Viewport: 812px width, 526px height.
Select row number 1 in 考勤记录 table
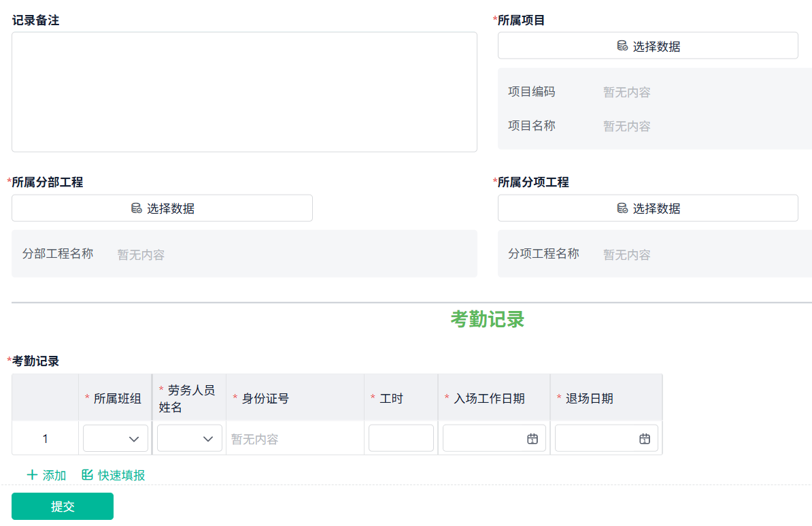(46, 439)
